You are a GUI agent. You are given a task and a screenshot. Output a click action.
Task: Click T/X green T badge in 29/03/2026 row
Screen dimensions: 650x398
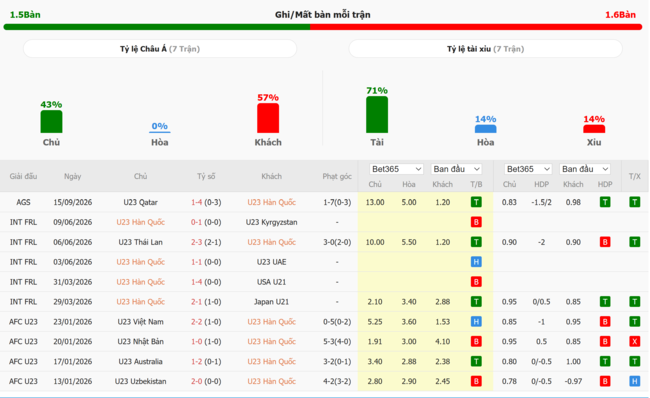pyautogui.click(x=635, y=302)
